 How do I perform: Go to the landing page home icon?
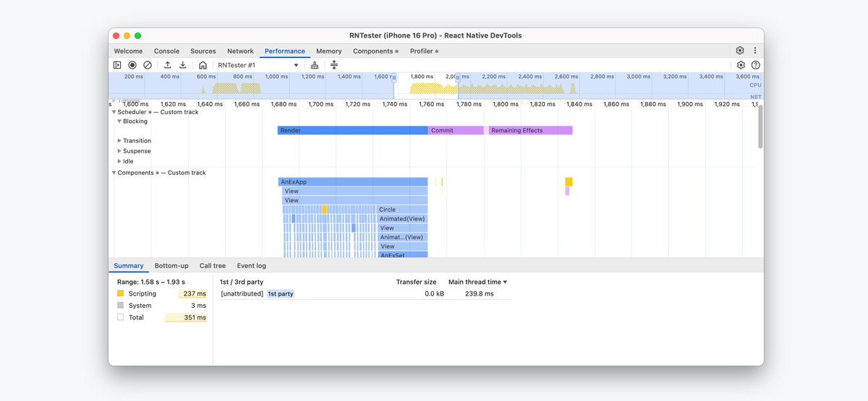(x=203, y=65)
